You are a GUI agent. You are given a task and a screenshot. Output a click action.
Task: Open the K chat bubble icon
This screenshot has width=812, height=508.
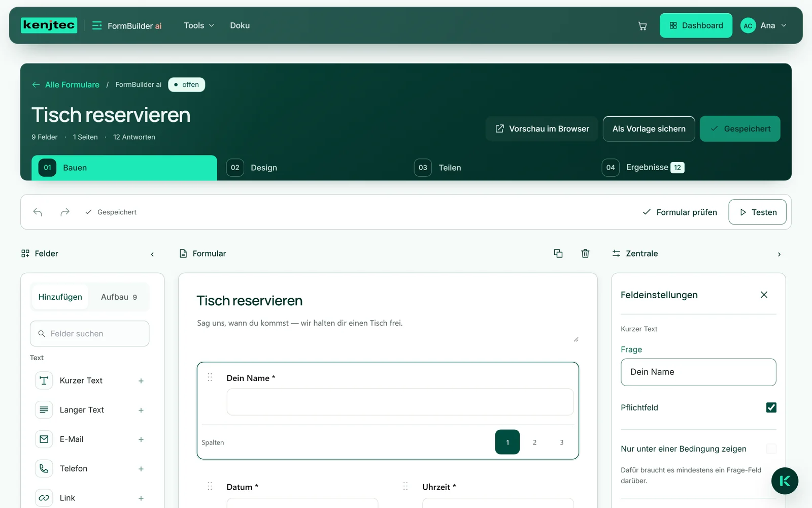tap(785, 481)
